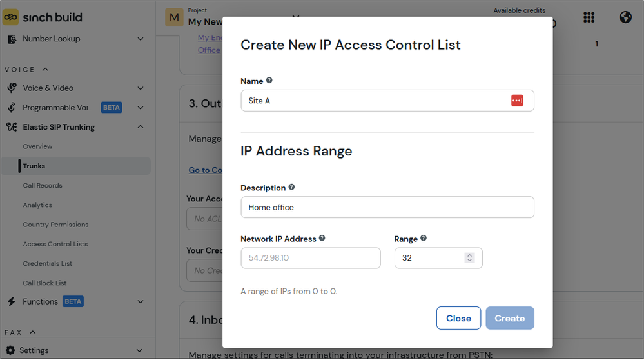Image resolution: width=644 pixels, height=360 pixels.
Task: Open Access Control Lists page
Action: tap(55, 244)
